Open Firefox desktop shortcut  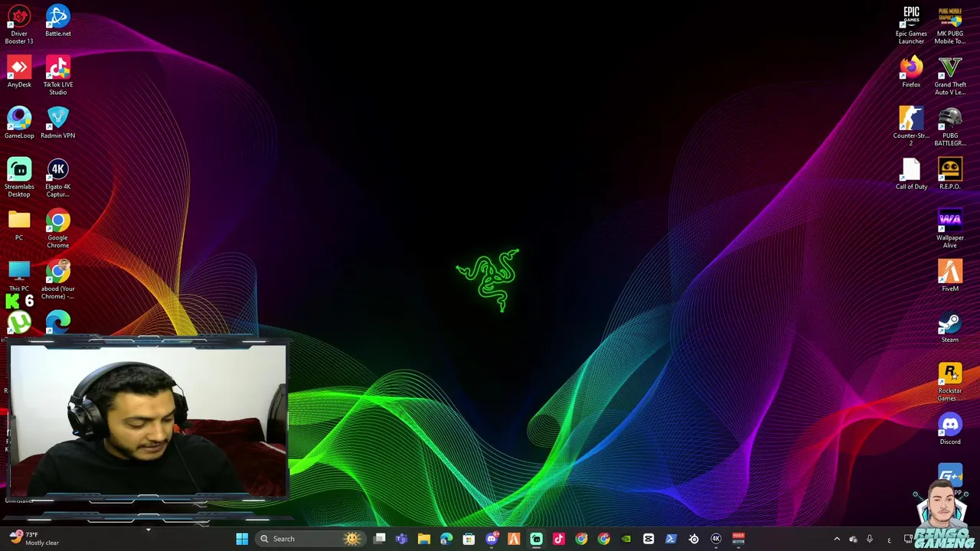point(911,73)
